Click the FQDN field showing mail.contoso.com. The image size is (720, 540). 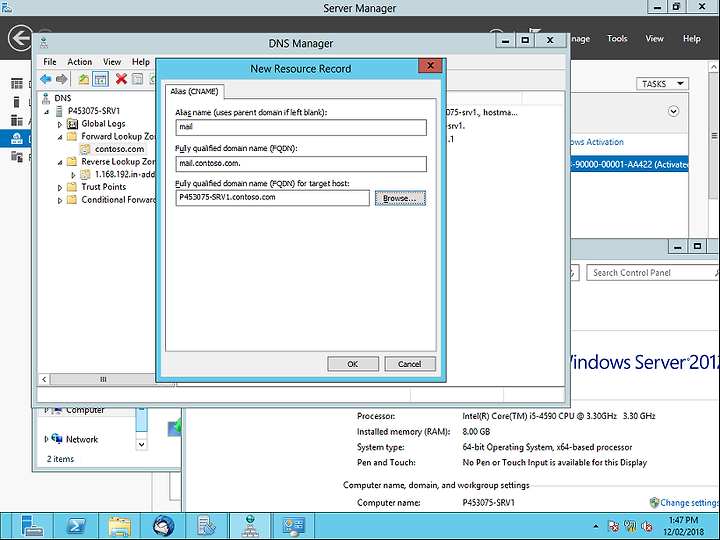coord(301,163)
